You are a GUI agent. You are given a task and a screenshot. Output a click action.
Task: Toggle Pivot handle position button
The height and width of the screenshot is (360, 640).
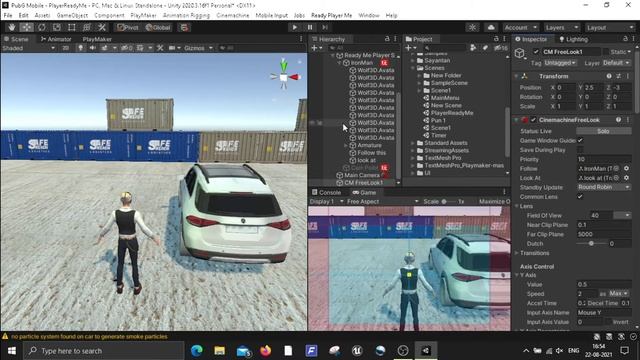click(128, 27)
